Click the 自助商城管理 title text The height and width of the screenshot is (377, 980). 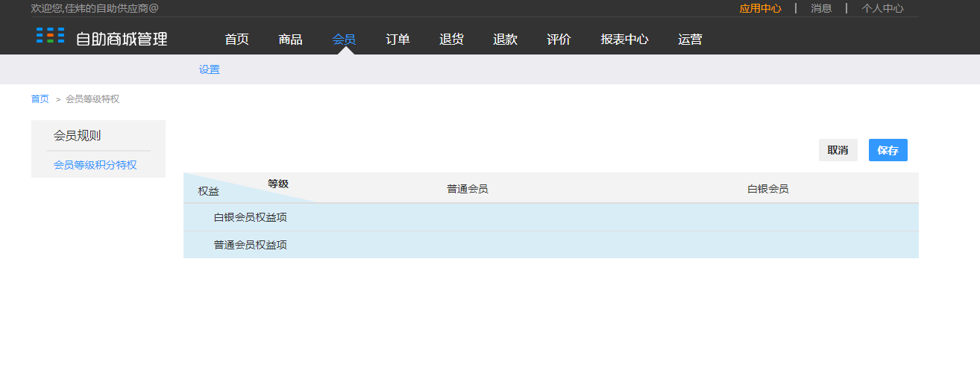(x=122, y=40)
